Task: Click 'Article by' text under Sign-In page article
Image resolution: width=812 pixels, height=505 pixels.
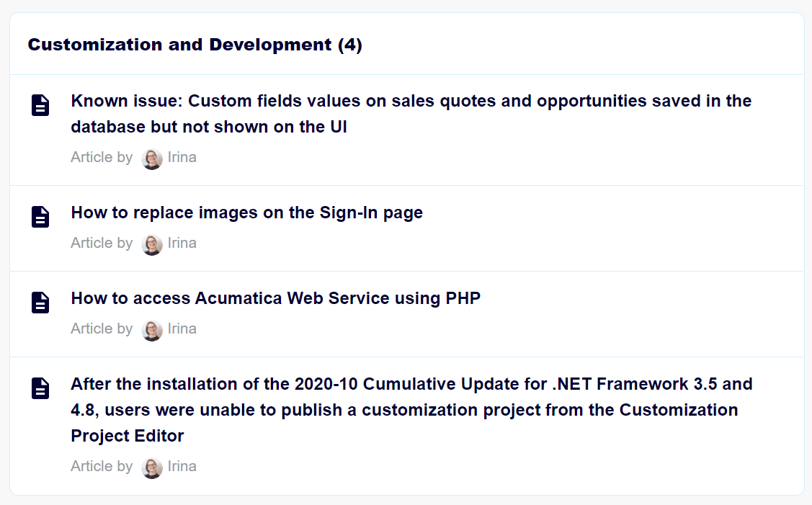Action: [102, 243]
